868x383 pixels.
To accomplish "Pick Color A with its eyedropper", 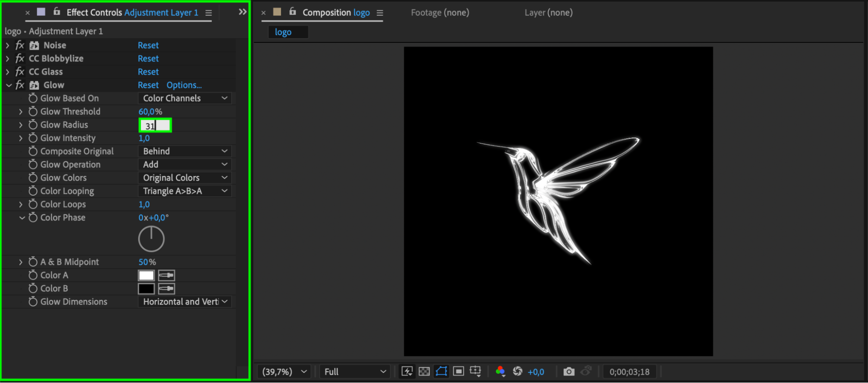I will (166, 275).
